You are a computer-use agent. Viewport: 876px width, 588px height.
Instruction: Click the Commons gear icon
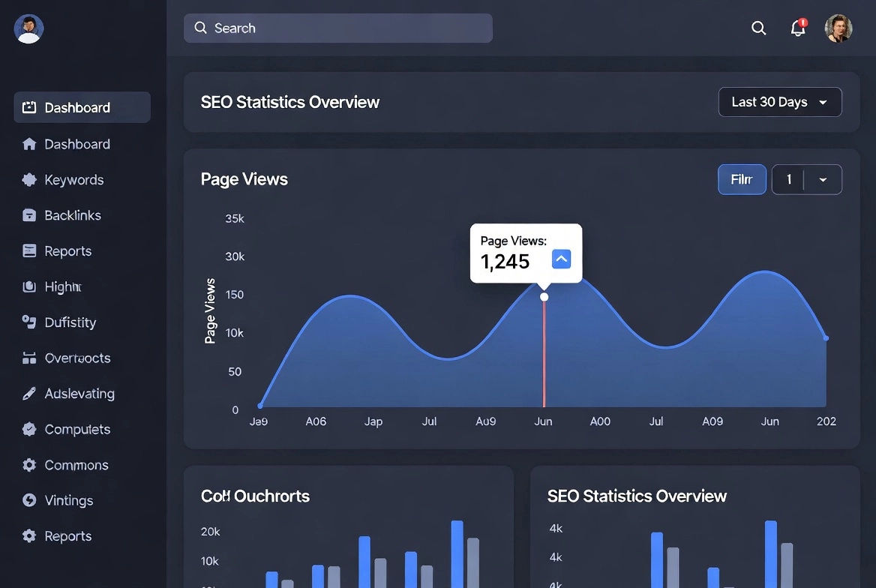tap(29, 465)
